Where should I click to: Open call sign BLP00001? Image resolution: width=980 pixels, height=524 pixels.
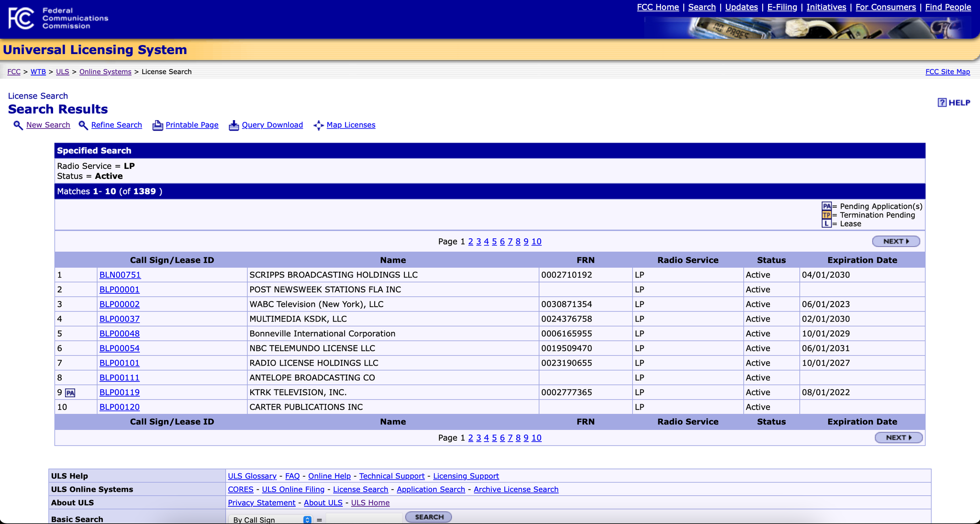[x=120, y=290]
